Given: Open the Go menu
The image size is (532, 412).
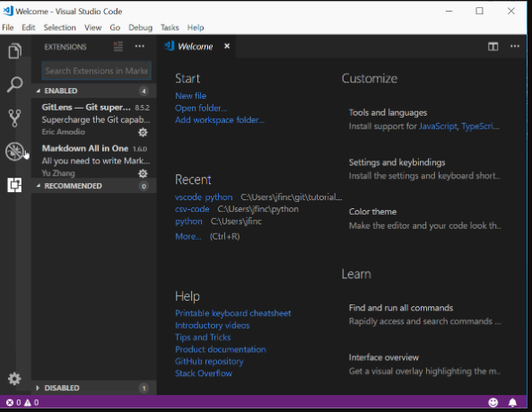Looking at the screenshot, I should [115, 28].
